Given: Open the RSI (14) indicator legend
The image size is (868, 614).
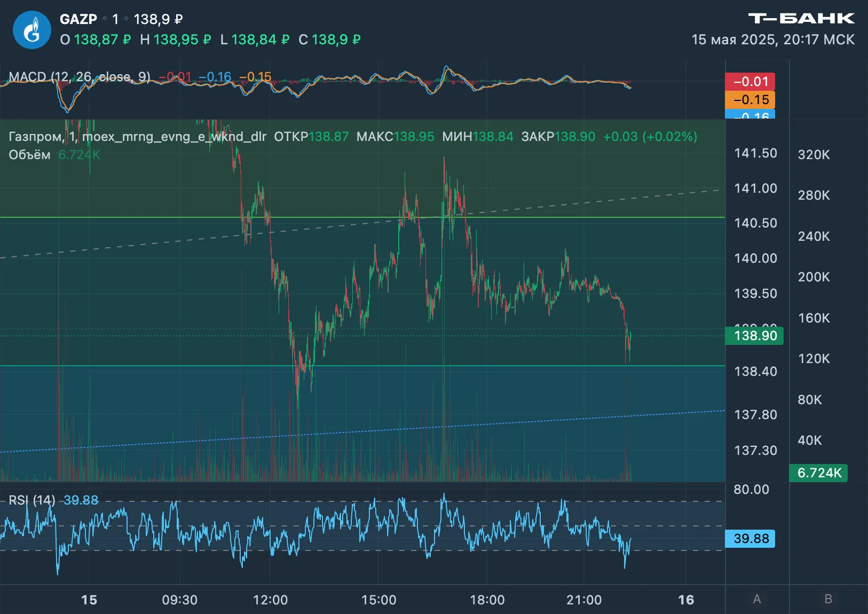Looking at the screenshot, I should [32, 500].
